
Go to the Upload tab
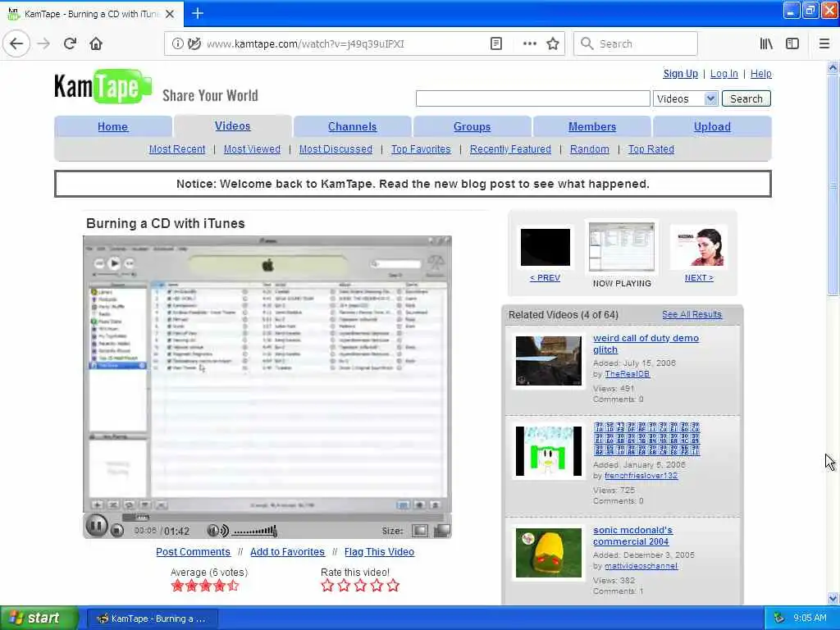point(712,126)
